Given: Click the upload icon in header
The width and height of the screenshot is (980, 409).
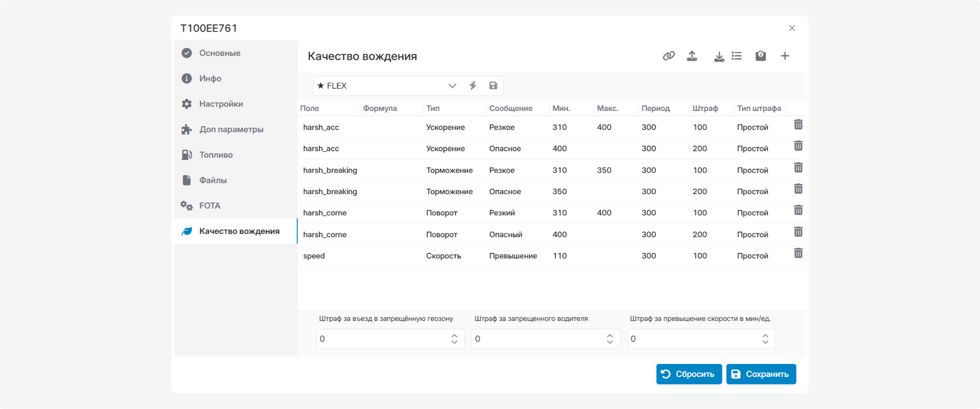Looking at the screenshot, I should point(692,56).
